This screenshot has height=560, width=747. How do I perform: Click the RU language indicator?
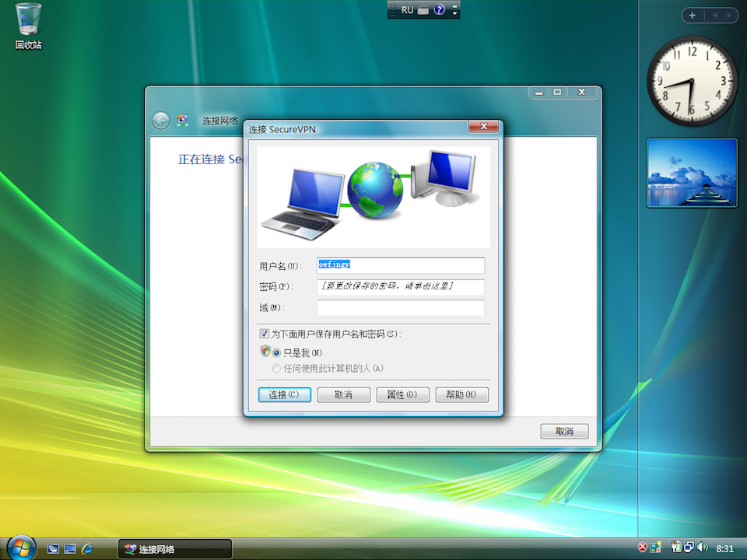[x=407, y=10]
